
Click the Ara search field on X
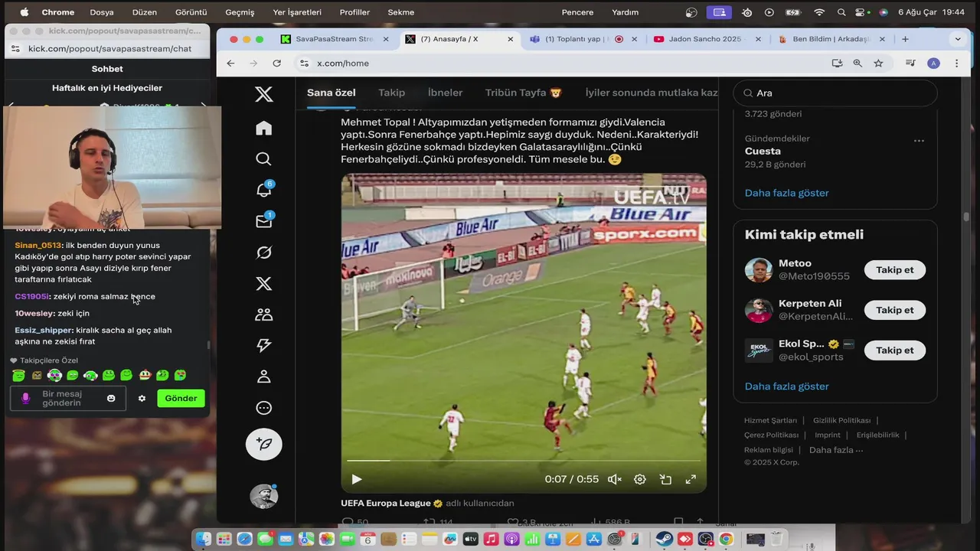coord(835,93)
